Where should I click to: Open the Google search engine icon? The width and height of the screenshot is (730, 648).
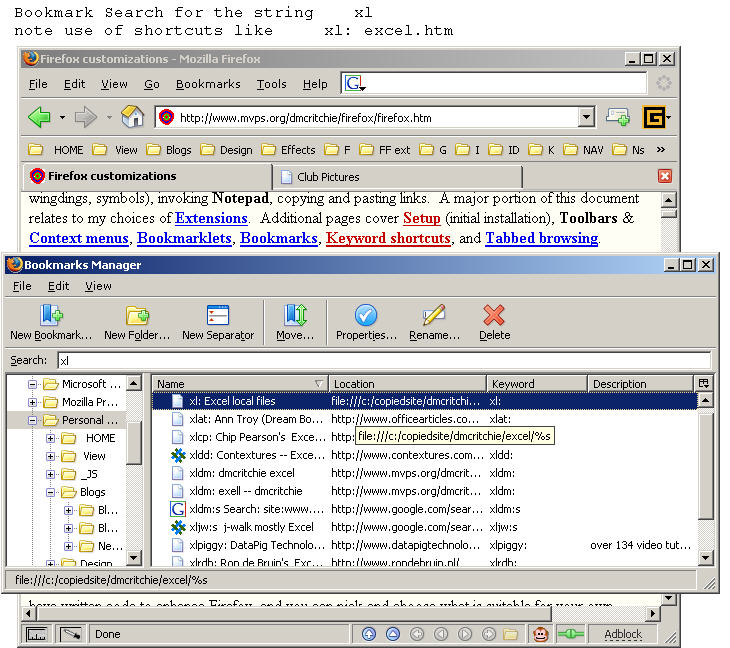tap(354, 83)
